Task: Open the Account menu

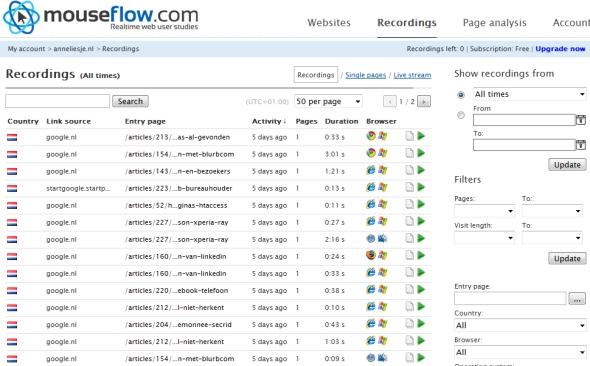Action: coord(571,23)
